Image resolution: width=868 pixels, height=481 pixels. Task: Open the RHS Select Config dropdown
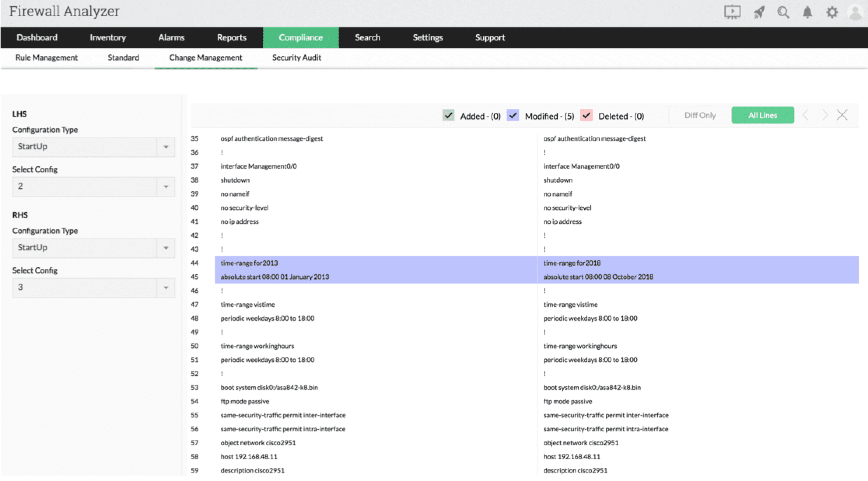[93, 288]
